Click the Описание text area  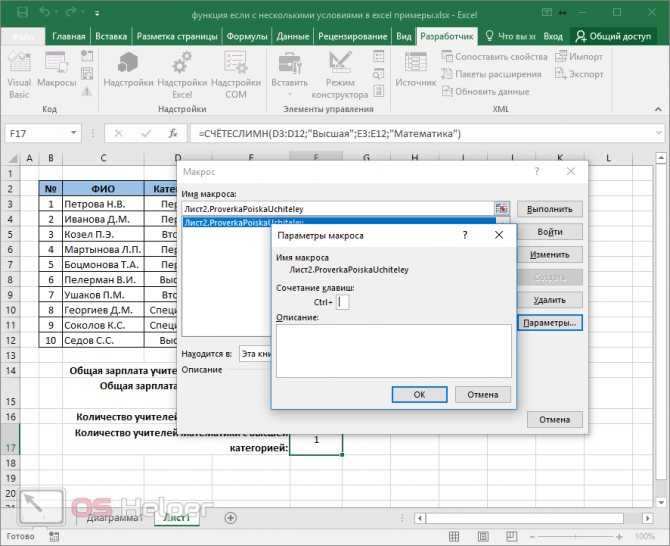pos(394,350)
